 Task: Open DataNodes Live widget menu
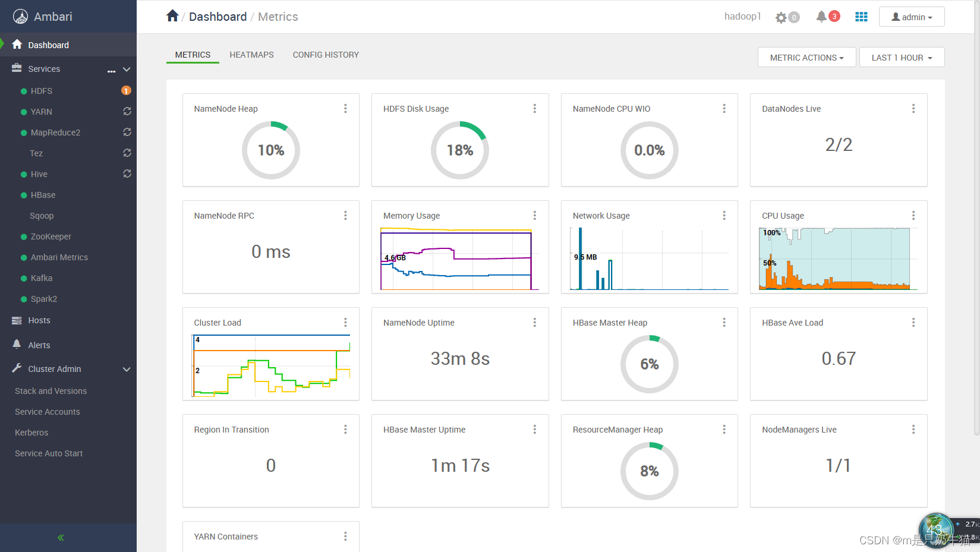point(913,108)
